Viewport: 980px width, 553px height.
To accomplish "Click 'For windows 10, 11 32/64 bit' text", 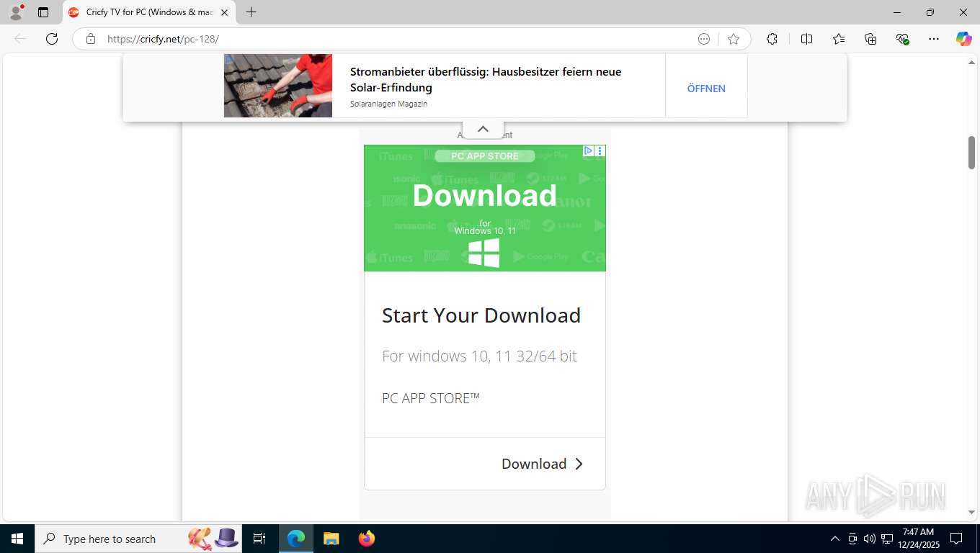I will click(x=479, y=356).
